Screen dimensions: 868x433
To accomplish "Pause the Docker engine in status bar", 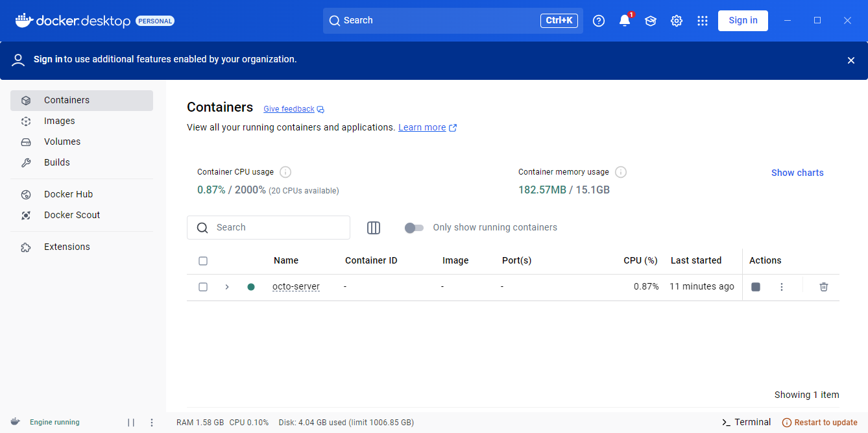I will point(131,423).
